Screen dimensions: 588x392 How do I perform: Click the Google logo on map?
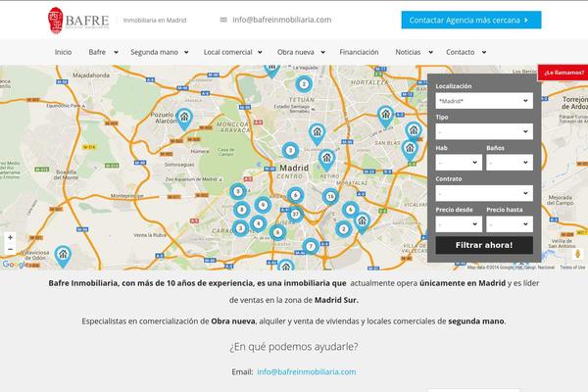click(x=15, y=265)
